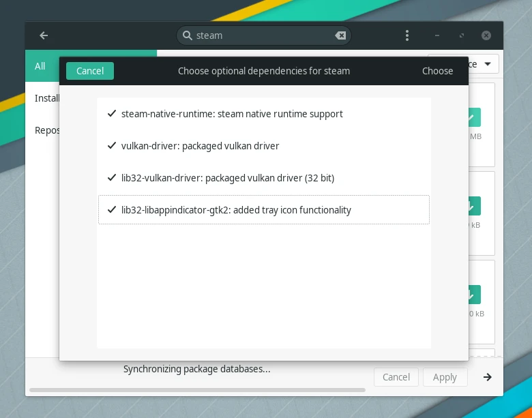Open the sort dropdown behind the dialog
Image resolution: width=532 pixels, height=418 pixels.
484,64
